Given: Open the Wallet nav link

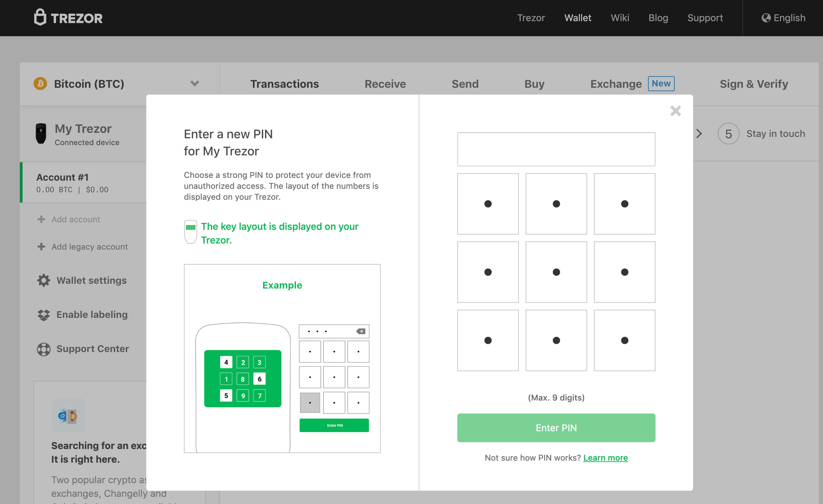Looking at the screenshot, I should click(578, 18).
